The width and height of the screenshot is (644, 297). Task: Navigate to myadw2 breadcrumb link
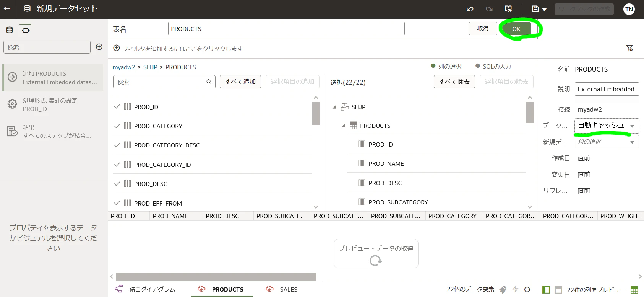124,67
